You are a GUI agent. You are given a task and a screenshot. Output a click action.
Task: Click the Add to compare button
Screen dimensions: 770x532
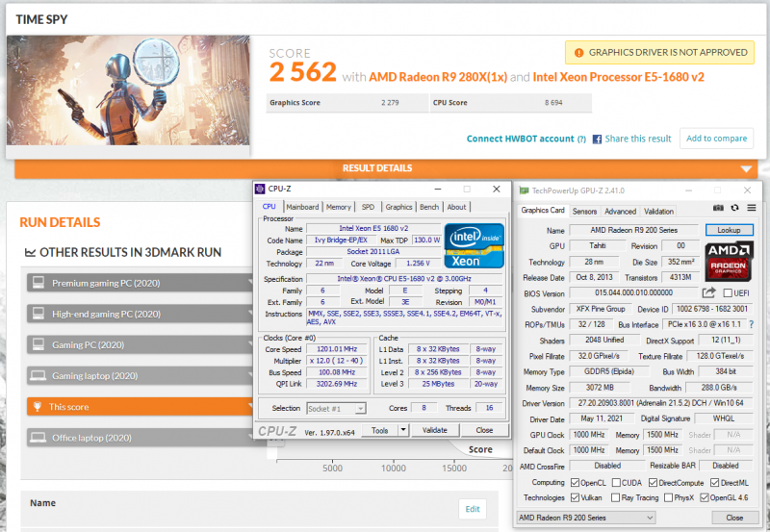[716, 139]
